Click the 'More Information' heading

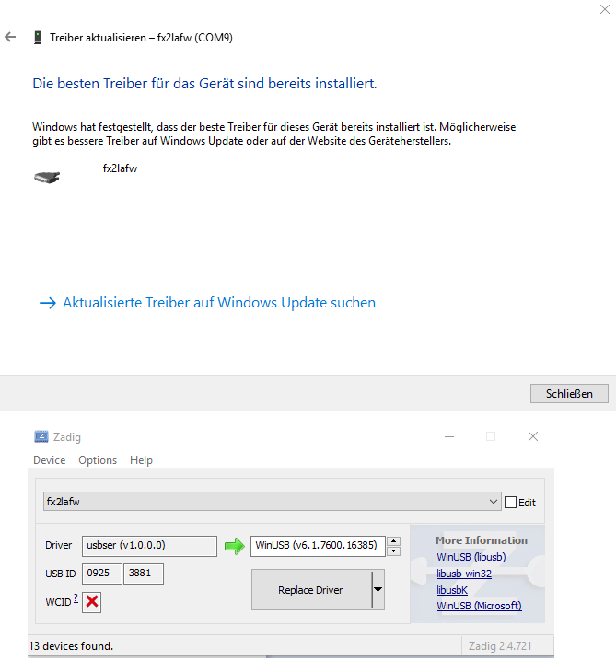coord(482,540)
